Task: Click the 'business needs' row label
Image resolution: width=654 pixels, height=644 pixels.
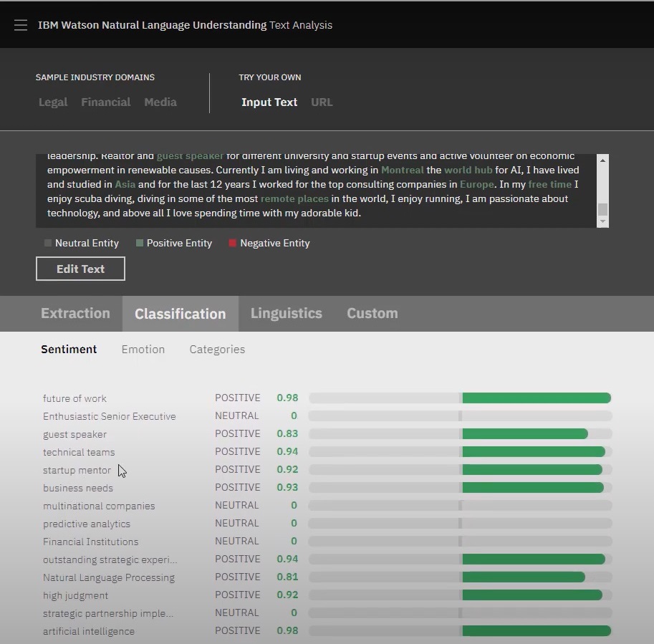Action: pyautogui.click(x=78, y=488)
